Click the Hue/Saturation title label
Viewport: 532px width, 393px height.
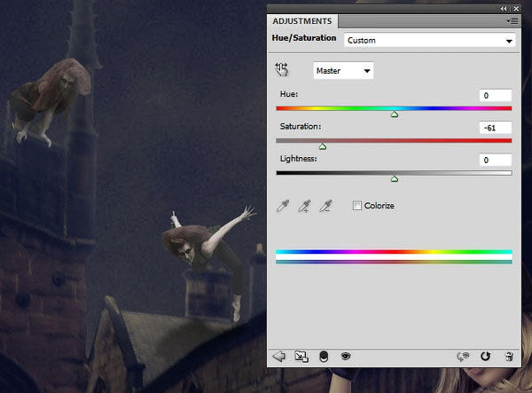pos(304,38)
